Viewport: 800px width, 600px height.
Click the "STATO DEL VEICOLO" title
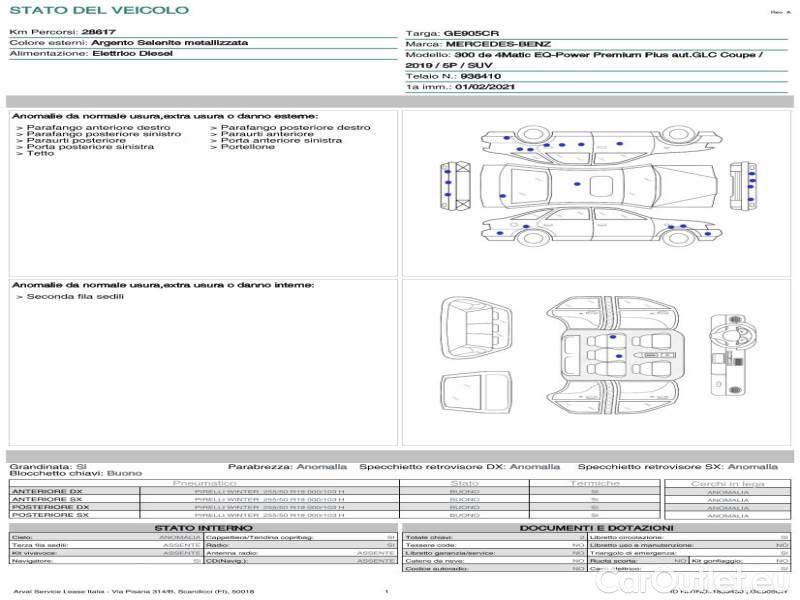click(x=99, y=10)
